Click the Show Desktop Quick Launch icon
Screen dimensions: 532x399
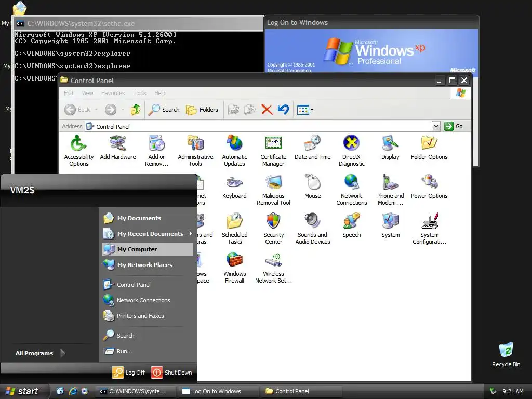(60, 391)
